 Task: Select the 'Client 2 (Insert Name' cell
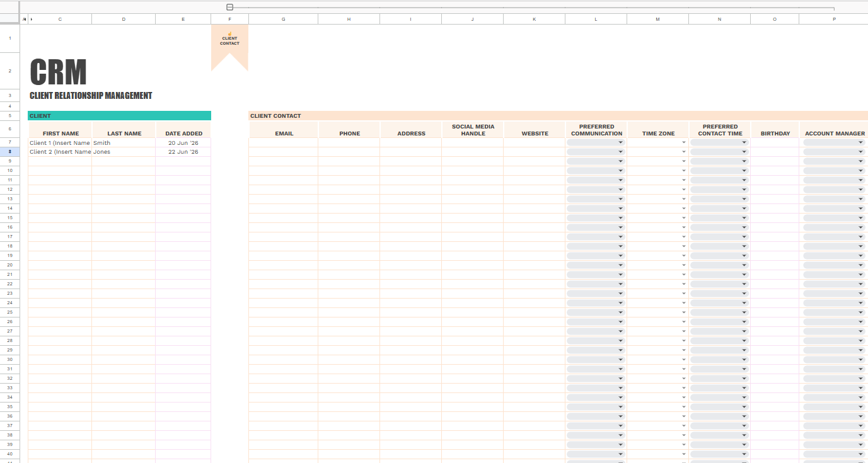pos(60,152)
